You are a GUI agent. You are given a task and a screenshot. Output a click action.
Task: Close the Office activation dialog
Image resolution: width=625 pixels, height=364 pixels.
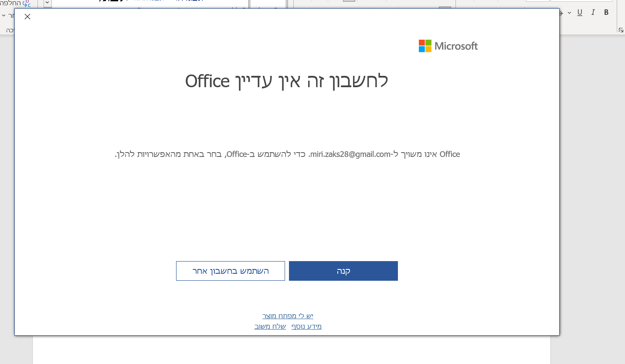click(x=27, y=17)
